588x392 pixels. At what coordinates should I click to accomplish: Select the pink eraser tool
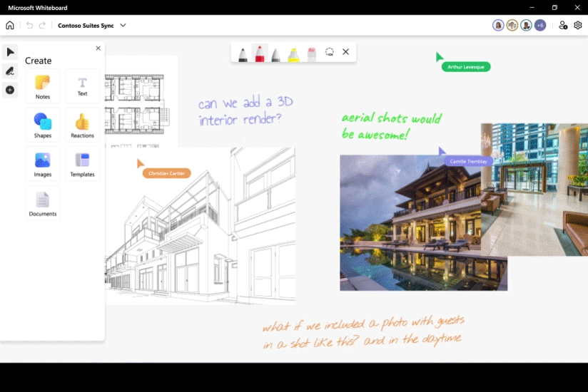tap(311, 53)
